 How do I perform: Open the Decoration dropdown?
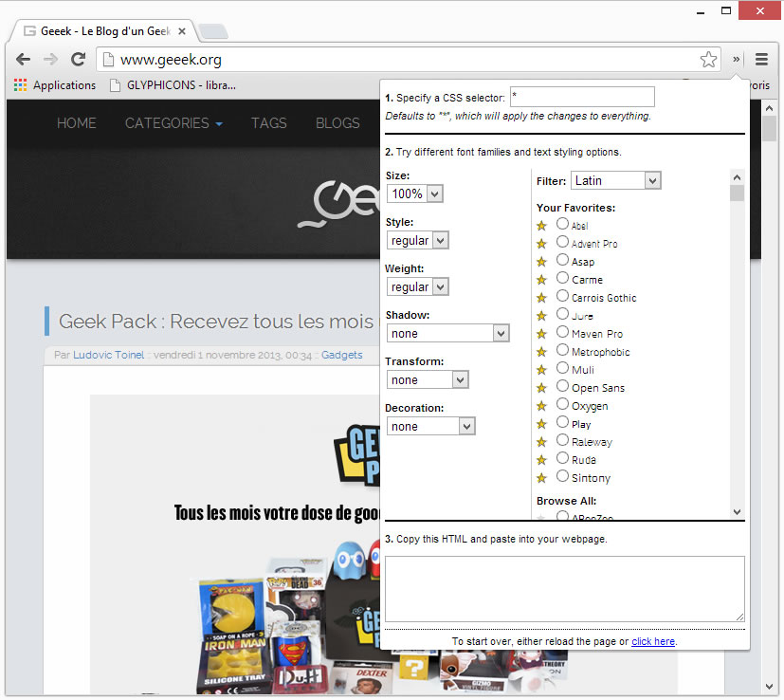point(430,426)
